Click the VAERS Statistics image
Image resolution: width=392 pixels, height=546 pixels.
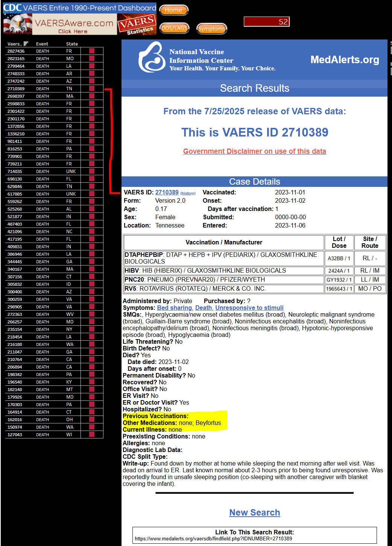137,24
